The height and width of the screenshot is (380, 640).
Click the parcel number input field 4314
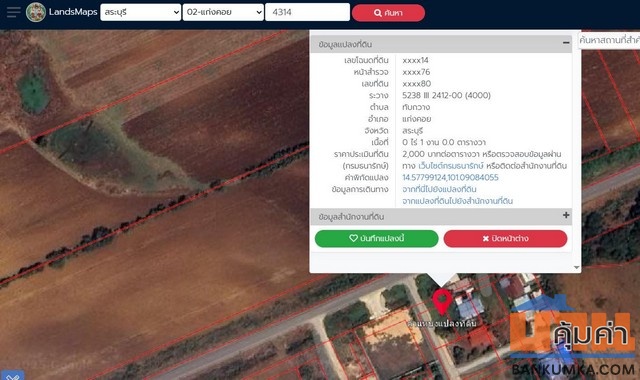(307, 12)
